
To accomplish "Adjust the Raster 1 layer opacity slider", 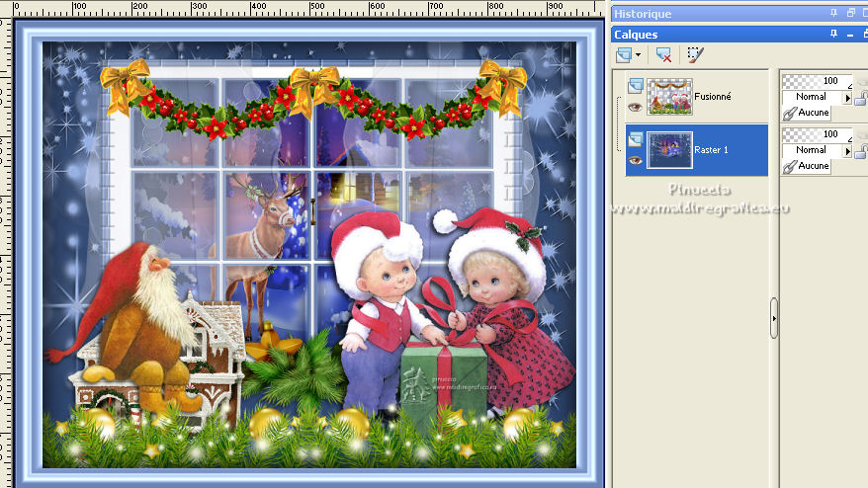I will 817,134.
